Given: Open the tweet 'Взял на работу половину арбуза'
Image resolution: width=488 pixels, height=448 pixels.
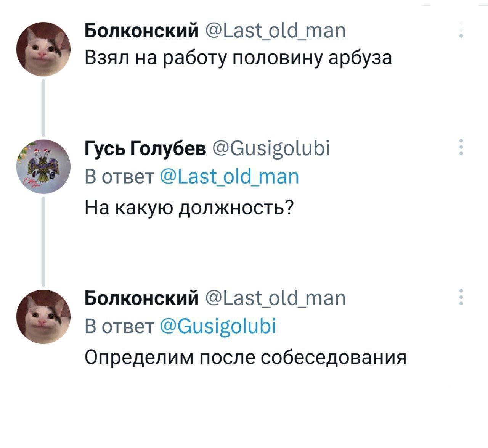Looking at the screenshot, I should point(238,58).
